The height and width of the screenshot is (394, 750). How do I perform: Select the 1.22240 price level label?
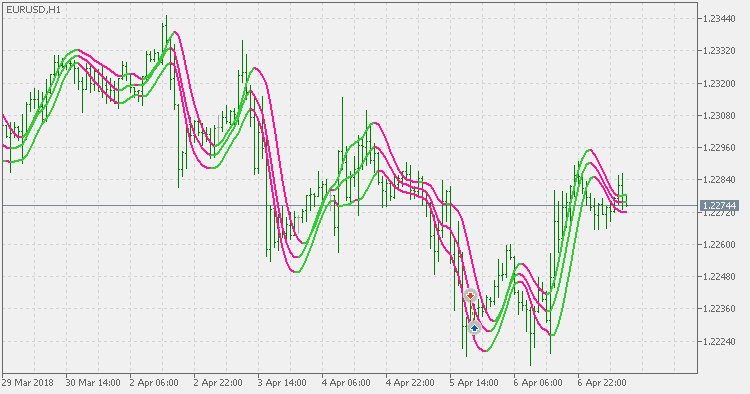point(719,341)
